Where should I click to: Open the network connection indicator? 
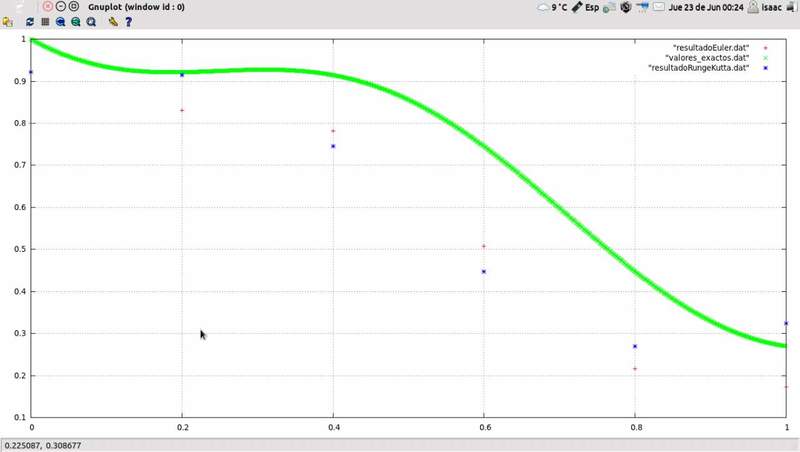[609, 7]
